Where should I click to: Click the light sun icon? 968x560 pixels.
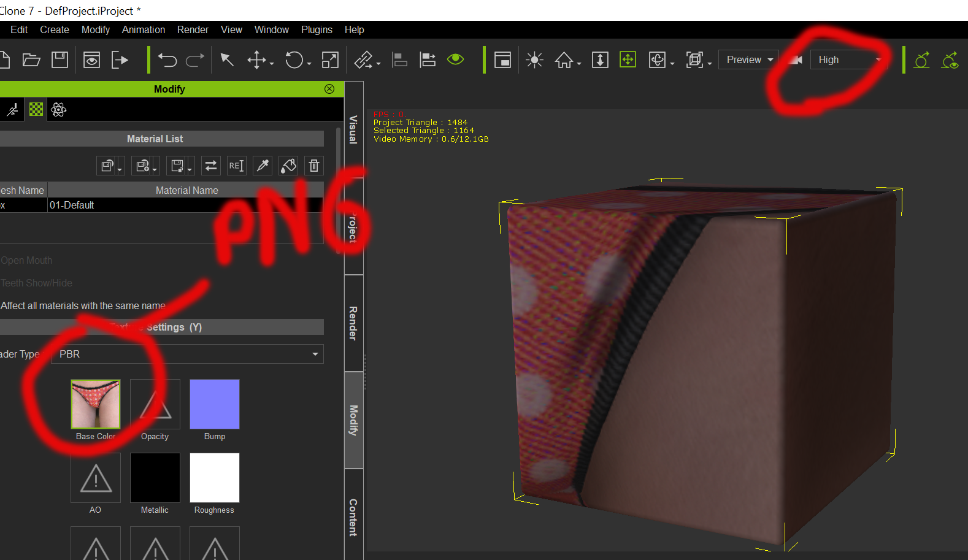point(534,59)
